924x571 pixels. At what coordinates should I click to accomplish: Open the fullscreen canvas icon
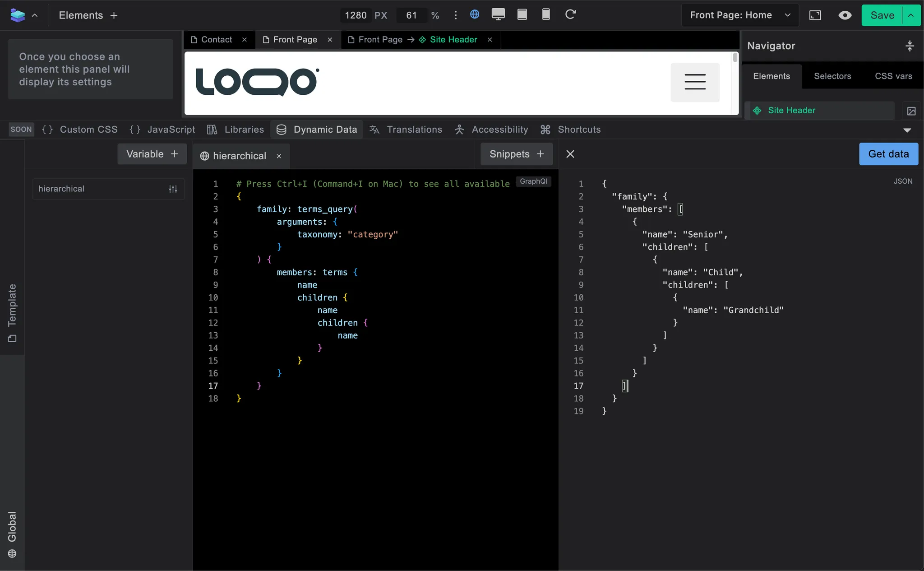click(x=815, y=15)
